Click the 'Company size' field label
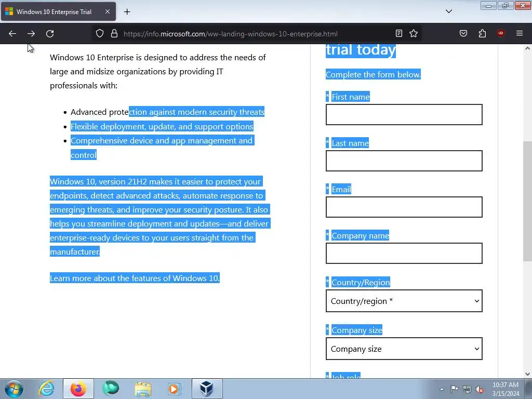This screenshot has height=399, width=532. [356, 330]
